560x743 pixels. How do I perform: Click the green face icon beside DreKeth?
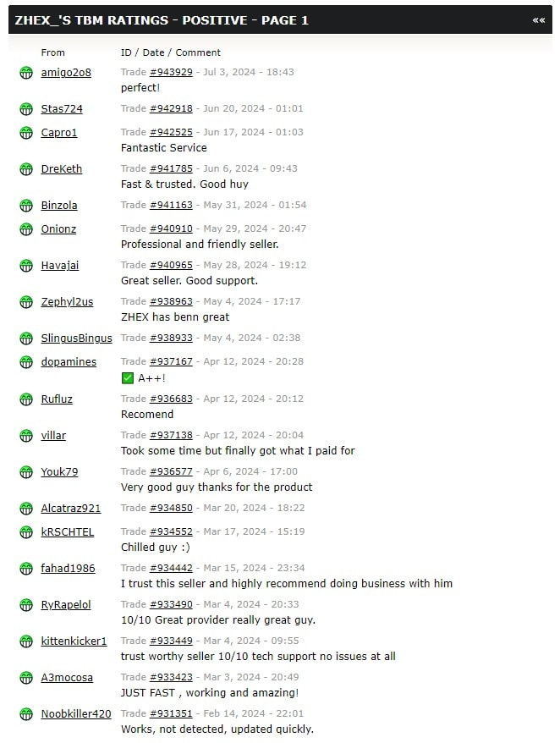[x=26, y=168]
